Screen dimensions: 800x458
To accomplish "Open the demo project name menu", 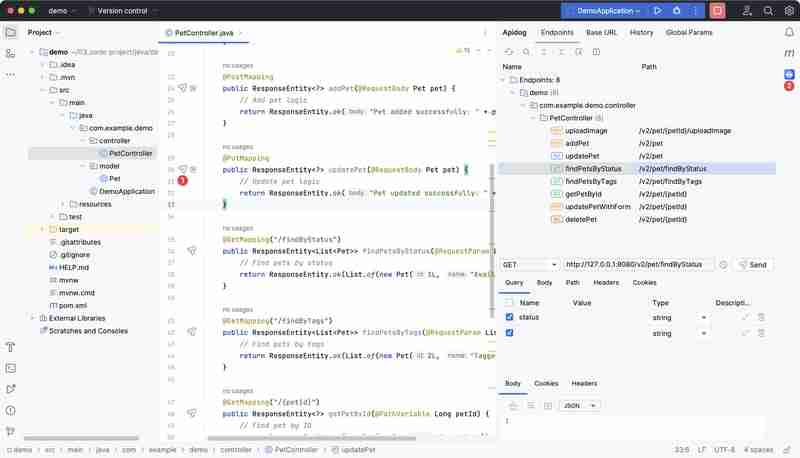I will pos(62,11).
